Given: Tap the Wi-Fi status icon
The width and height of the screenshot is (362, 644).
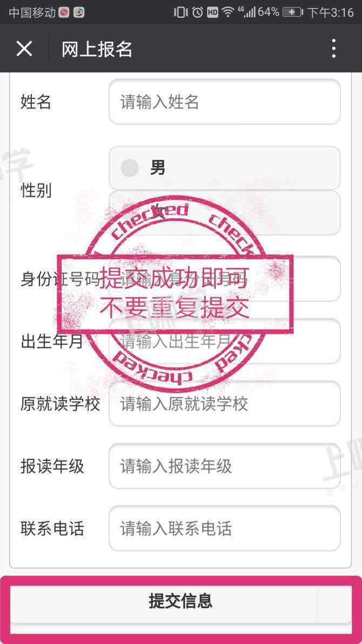Looking at the screenshot, I should [x=227, y=13].
